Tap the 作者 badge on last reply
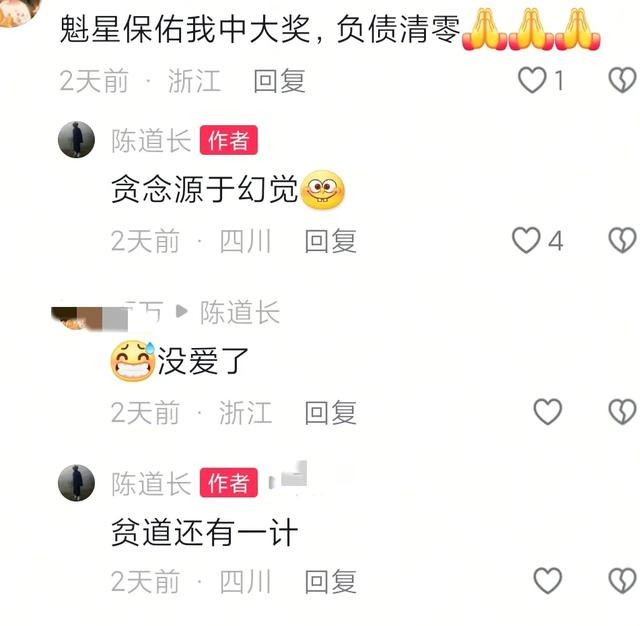The width and height of the screenshot is (640, 626). coord(229,483)
